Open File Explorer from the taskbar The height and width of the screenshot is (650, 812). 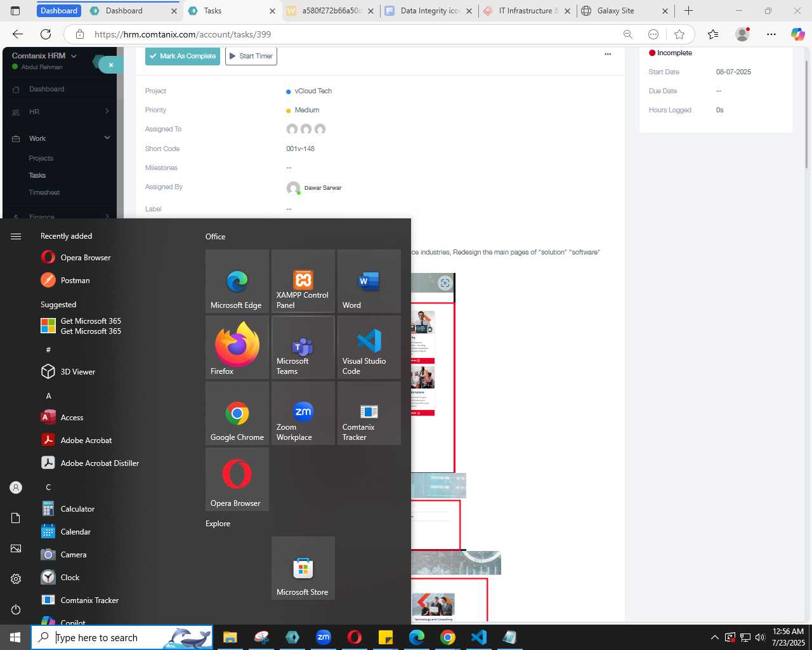[x=230, y=637]
